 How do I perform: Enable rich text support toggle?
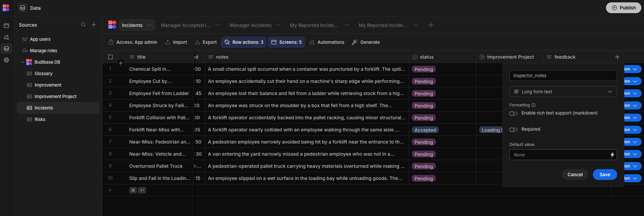pyautogui.click(x=513, y=114)
